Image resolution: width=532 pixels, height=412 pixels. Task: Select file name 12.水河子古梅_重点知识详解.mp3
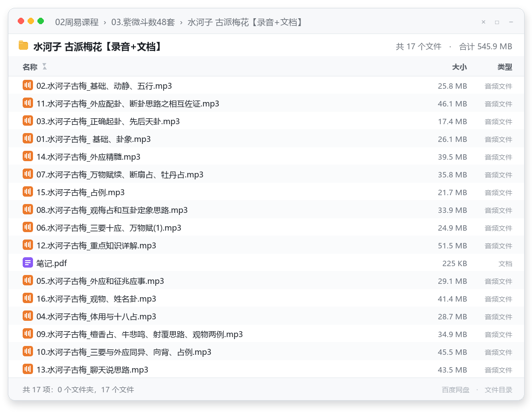(96, 245)
